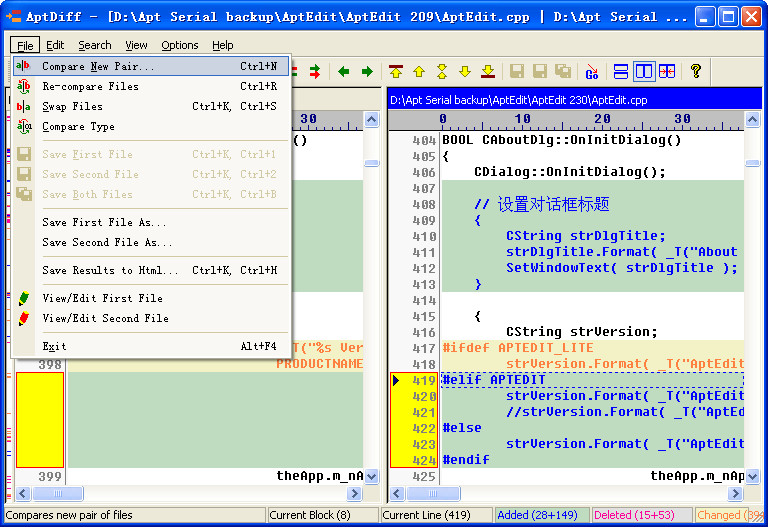Click Added (28+149) status bar entry
The image size is (768, 527).
point(541,515)
